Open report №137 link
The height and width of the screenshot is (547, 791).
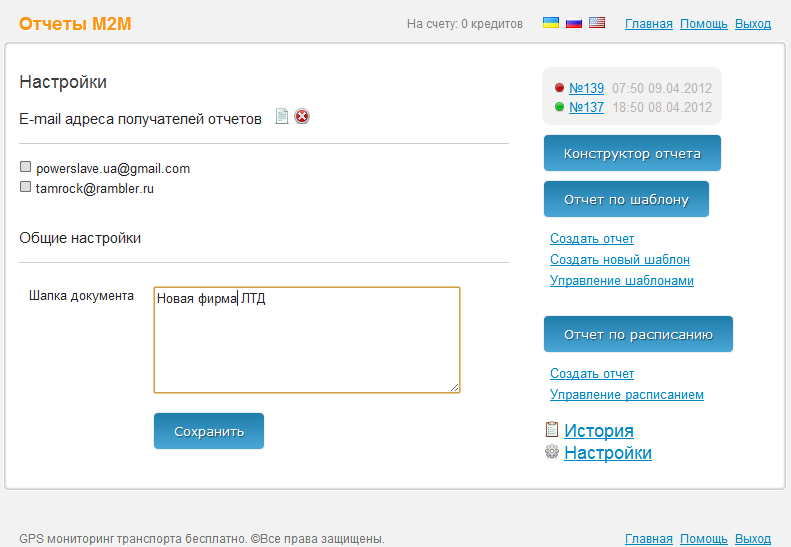tap(586, 107)
